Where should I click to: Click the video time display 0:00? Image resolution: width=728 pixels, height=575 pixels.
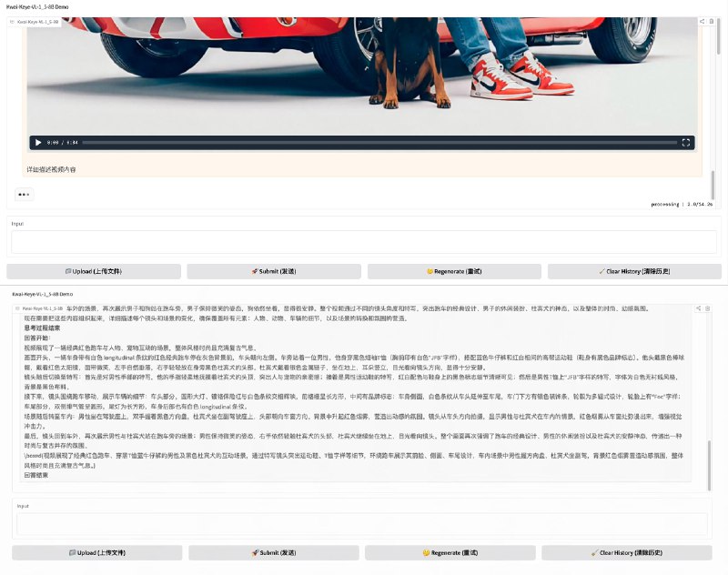click(53, 143)
